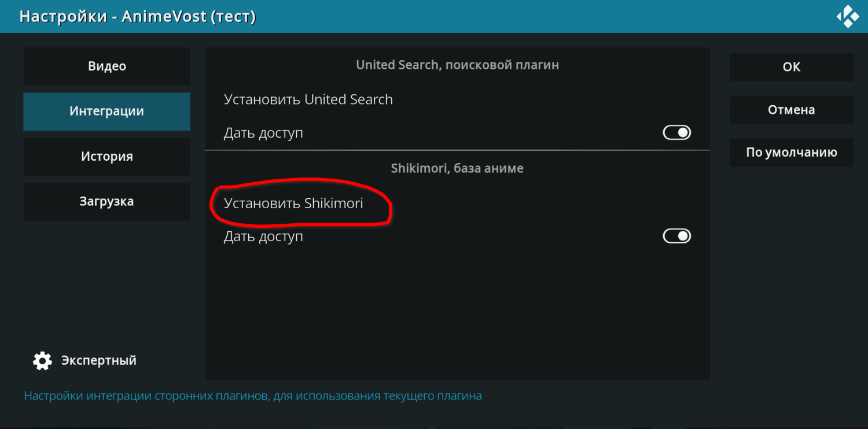
Task: Click Shikimori, база аниме section header
Action: click(x=457, y=169)
